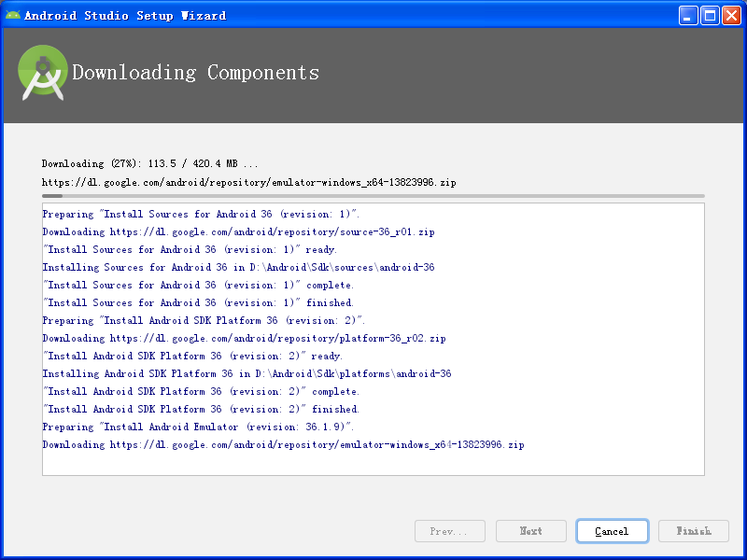Click the emulator zip URL above progress bar
Viewport: 747px width, 560px height.
(x=248, y=182)
